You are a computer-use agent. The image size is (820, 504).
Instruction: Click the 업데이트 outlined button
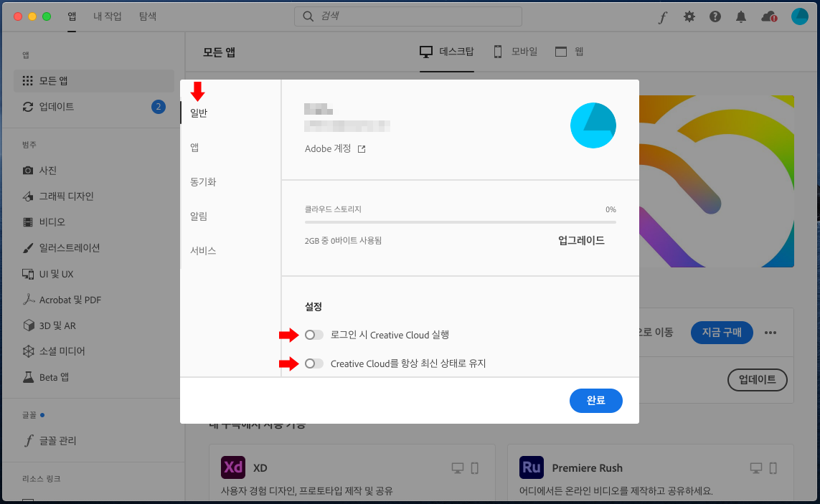(x=758, y=379)
